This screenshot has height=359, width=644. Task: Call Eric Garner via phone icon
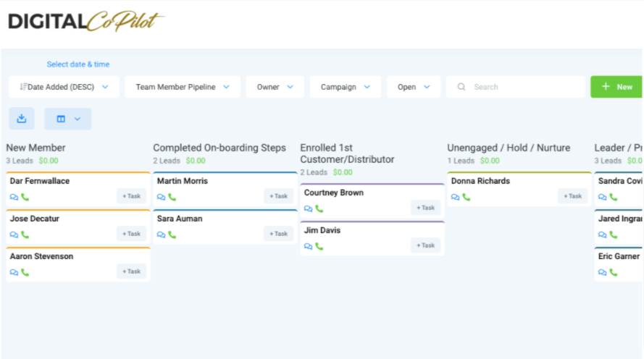pos(613,272)
